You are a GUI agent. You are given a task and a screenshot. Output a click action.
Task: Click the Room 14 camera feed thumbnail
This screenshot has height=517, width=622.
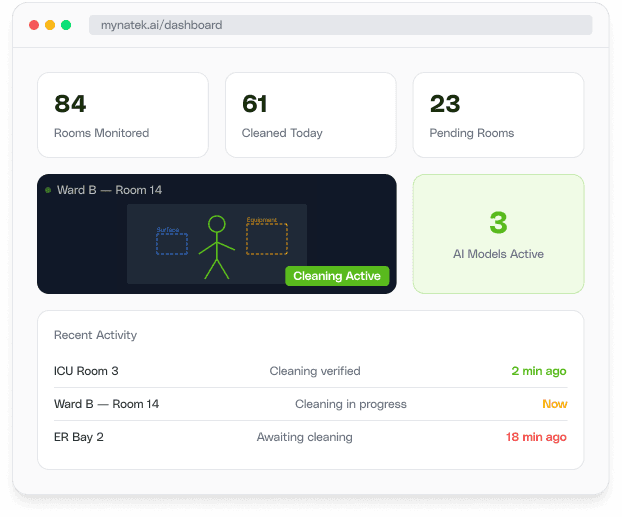(217, 244)
